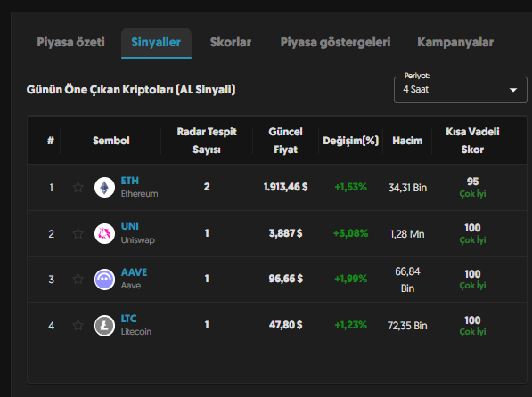Switch to the Skorlar tab
532x397 pixels.
coord(231,43)
